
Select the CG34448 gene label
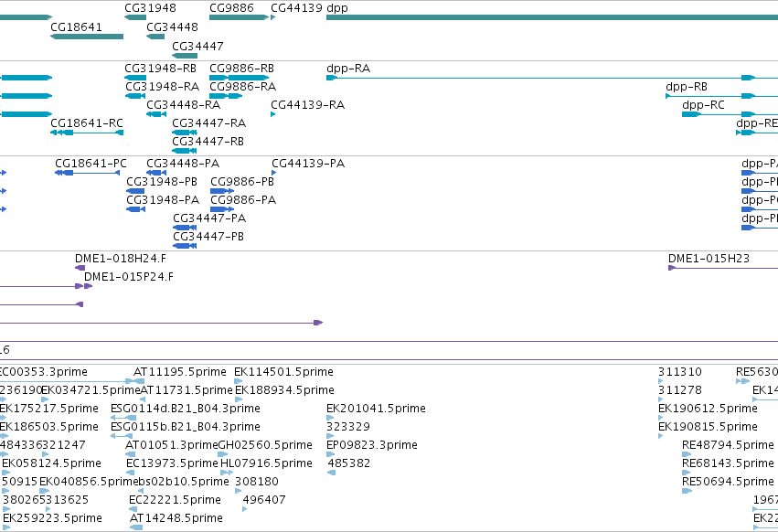point(172,27)
